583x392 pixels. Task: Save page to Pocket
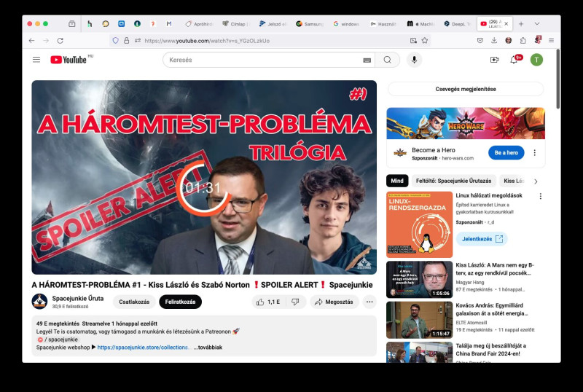480,41
